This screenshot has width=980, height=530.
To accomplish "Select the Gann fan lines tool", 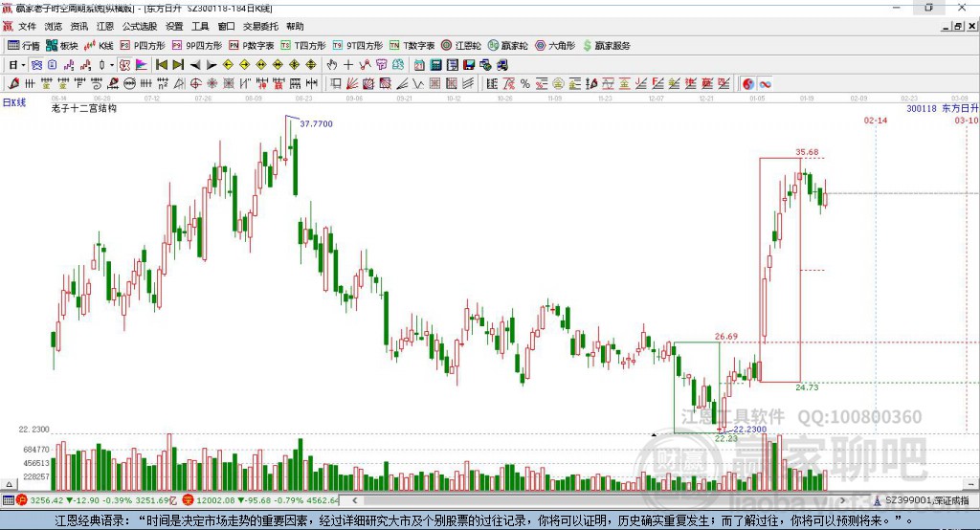I will [353, 84].
